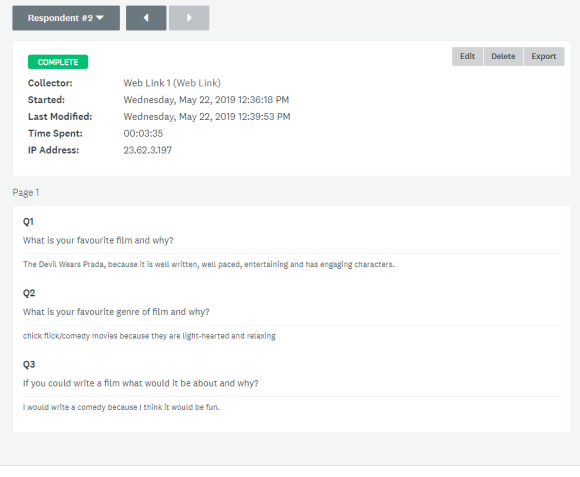This screenshot has width=580, height=477.
Task: Click the Time Spent value 00:03:35
Action: point(143,133)
